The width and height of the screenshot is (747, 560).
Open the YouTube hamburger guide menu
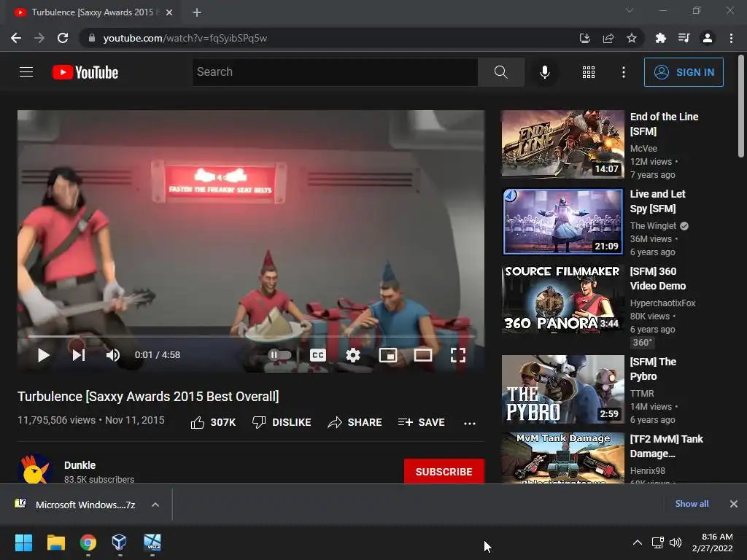click(26, 72)
